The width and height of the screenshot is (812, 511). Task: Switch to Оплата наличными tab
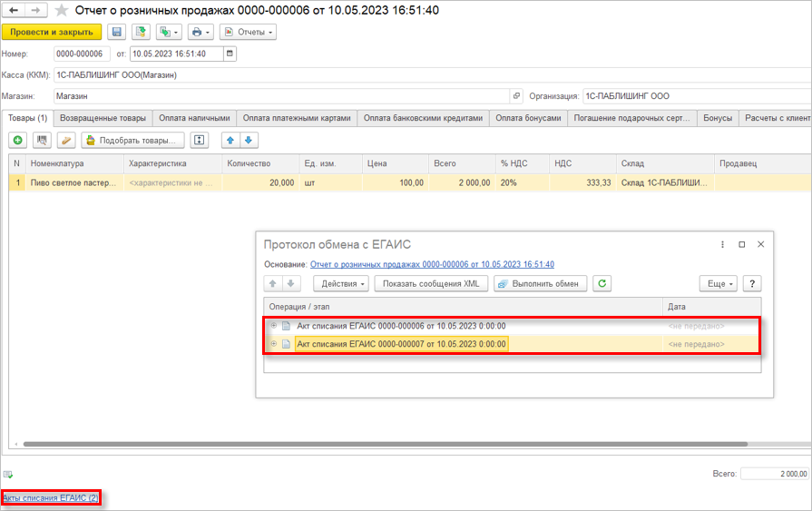[194, 118]
